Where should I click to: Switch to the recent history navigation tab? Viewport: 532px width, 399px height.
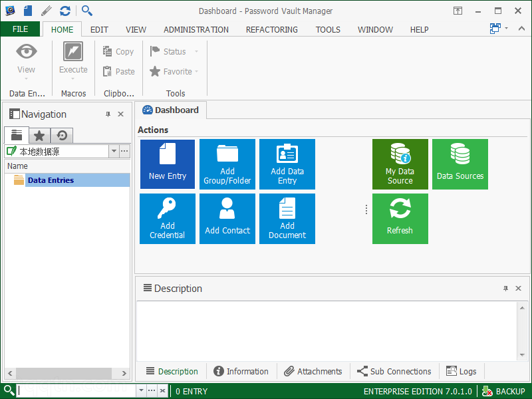(x=62, y=136)
